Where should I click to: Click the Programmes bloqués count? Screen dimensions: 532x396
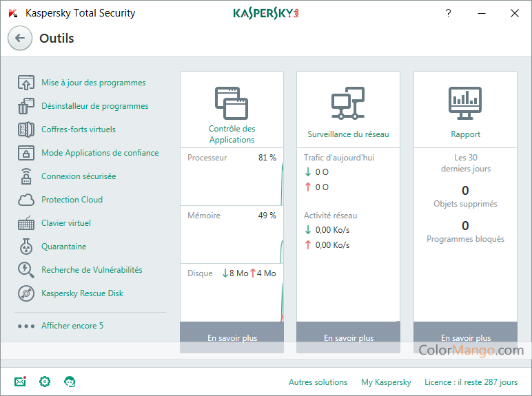tap(465, 226)
